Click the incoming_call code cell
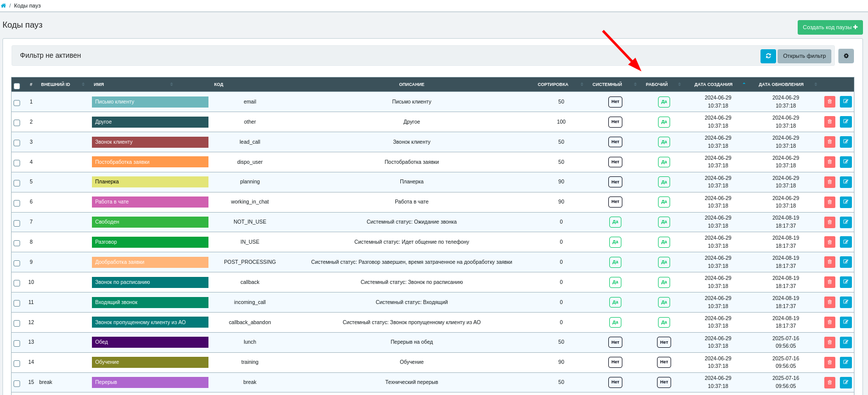 point(250,303)
